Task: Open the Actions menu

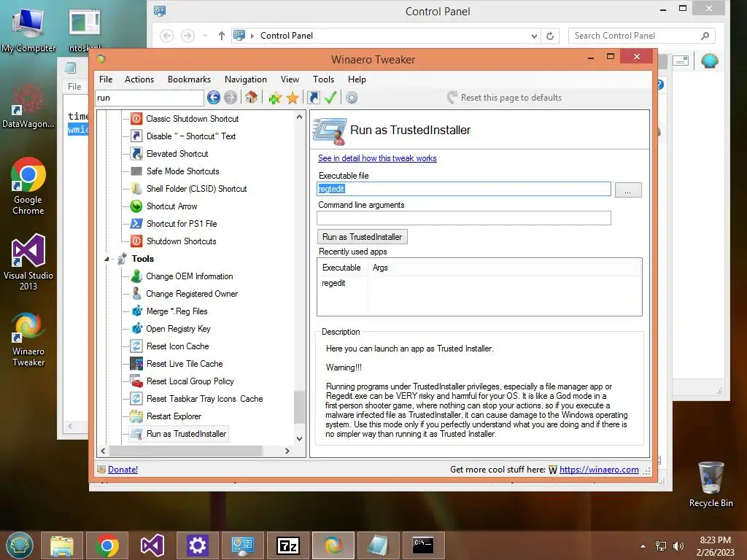Action: 139,79
